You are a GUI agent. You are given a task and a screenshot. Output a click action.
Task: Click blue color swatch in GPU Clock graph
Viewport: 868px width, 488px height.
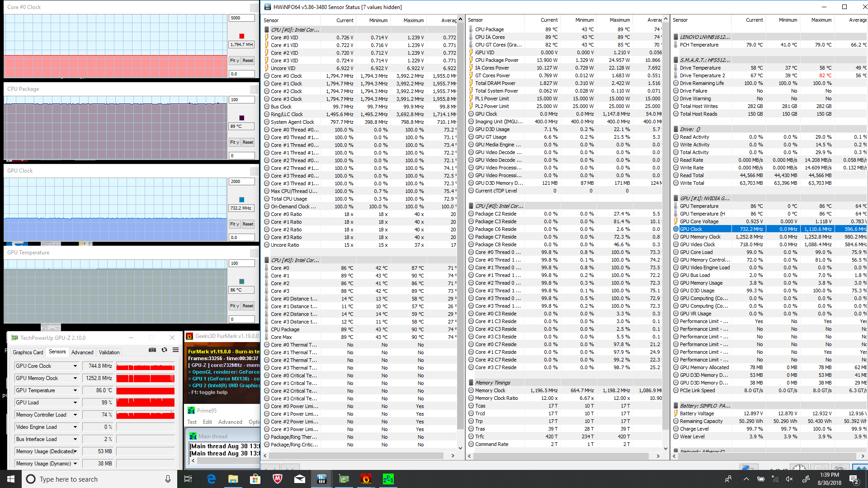point(242,200)
